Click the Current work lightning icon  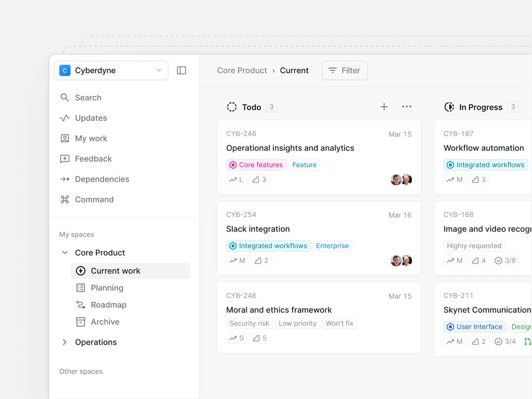(81, 271)
